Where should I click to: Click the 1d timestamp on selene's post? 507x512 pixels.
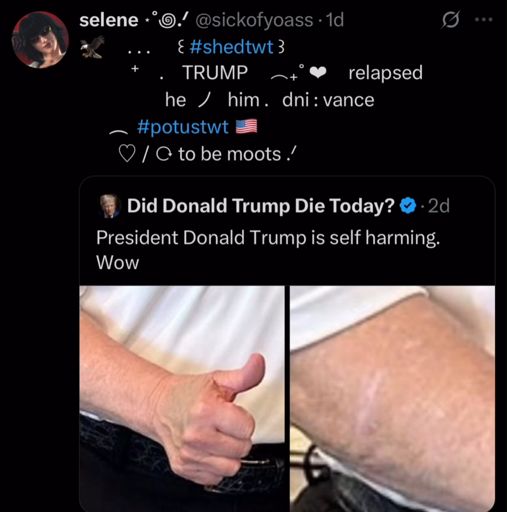335,20
